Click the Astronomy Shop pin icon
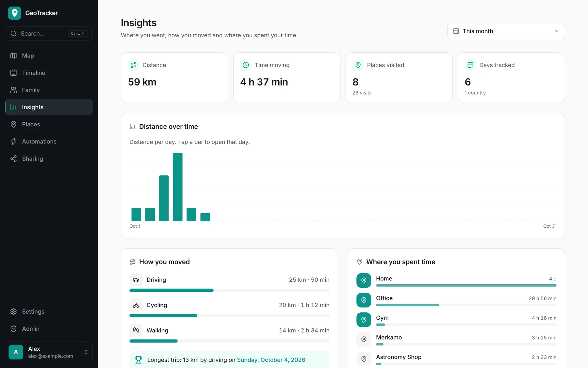Image resolution: width=588 pixels, height=368 pixels. pyautogui.click(x=364, y=359)
